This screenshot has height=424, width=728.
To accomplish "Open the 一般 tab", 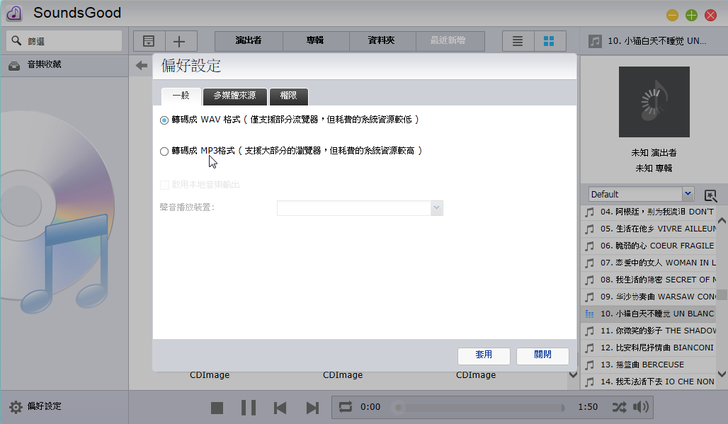I will click(181, 96).
